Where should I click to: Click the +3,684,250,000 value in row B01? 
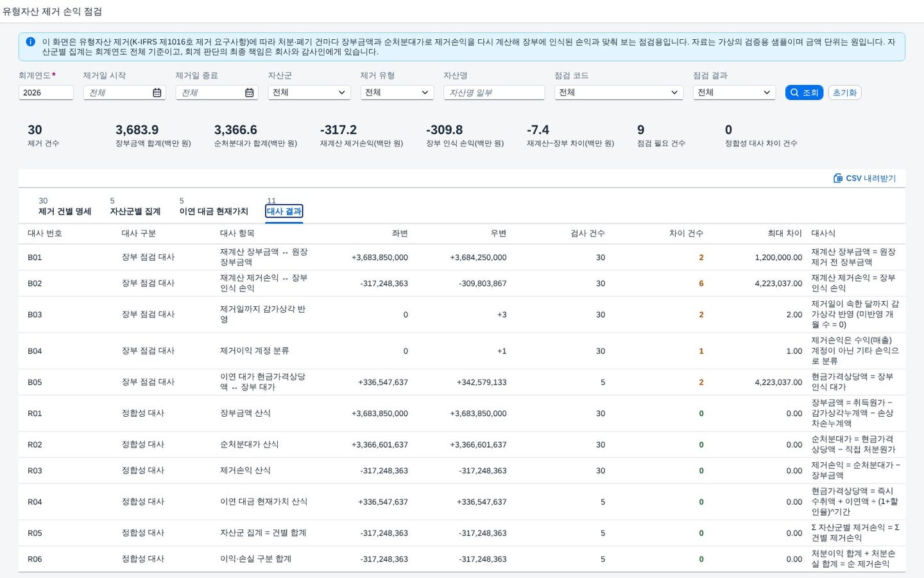[x=478, y=258]
